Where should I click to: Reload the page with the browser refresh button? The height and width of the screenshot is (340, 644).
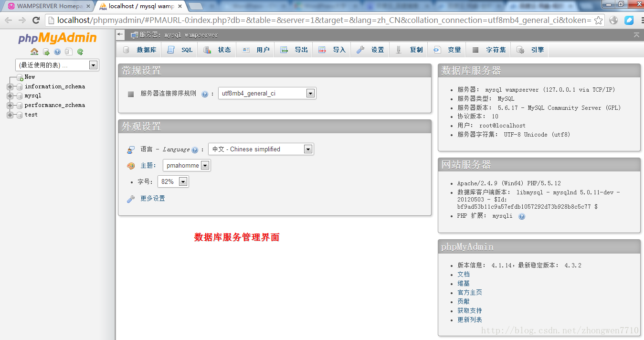[x=36, y=20]
